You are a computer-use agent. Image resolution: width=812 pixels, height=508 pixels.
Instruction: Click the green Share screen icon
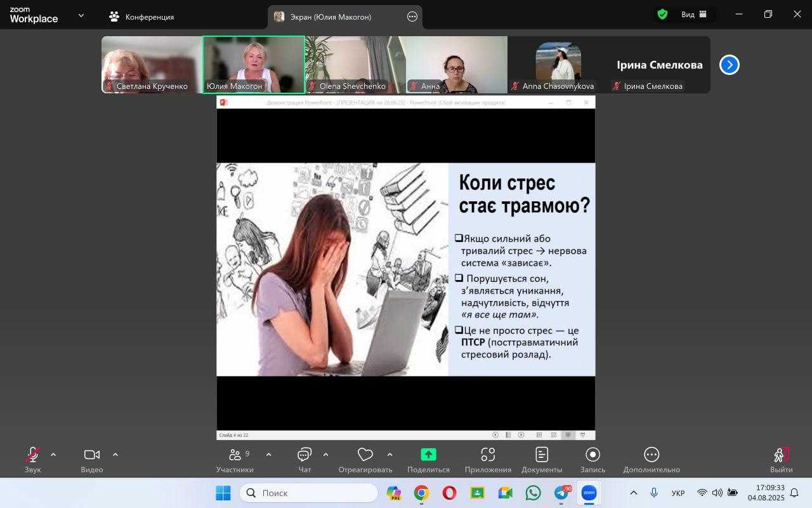point(429,455)
